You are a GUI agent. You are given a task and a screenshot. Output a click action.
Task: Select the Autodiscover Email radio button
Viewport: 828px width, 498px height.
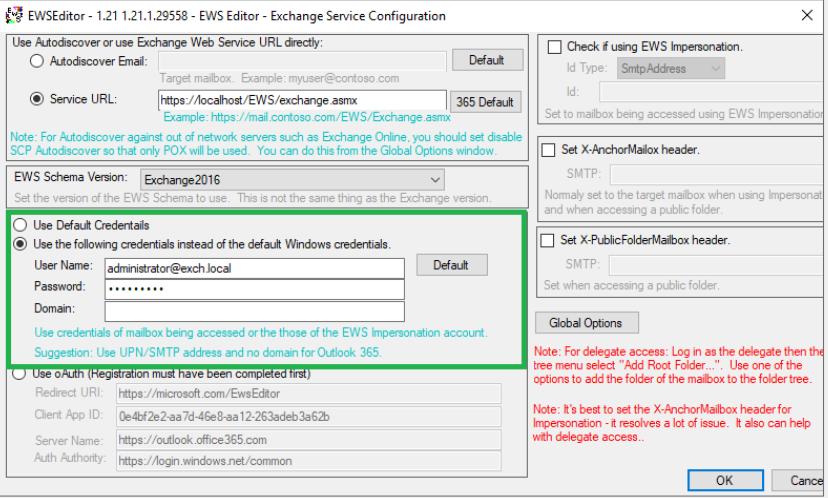point(37,61)
